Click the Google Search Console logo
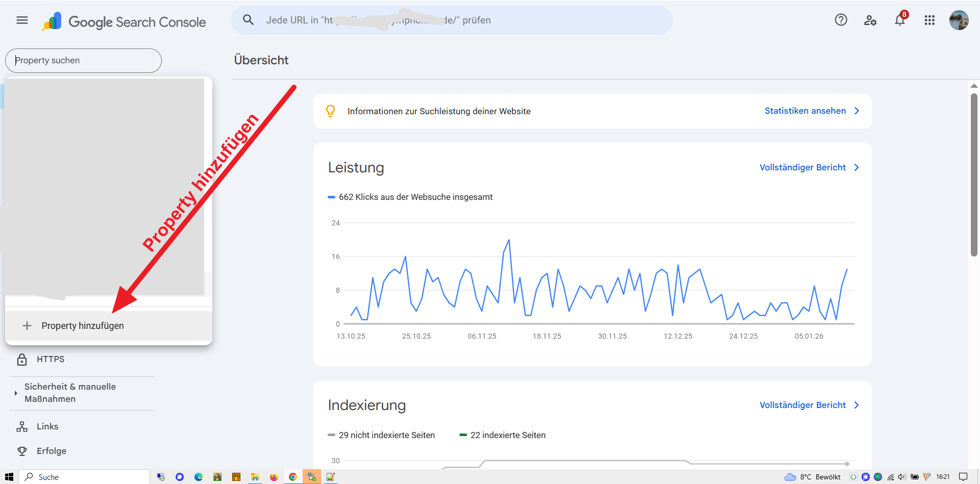The width and height of the screenshot is (980, 484). coord(124,22)
